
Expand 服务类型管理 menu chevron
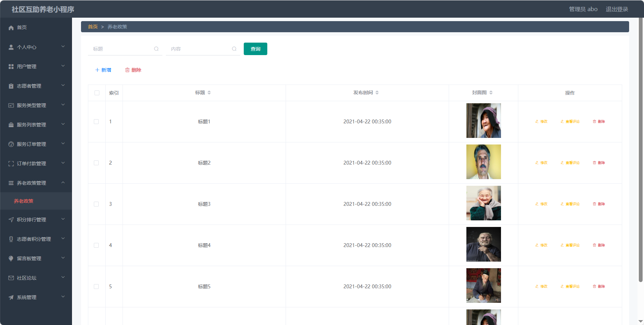[63, 105]
